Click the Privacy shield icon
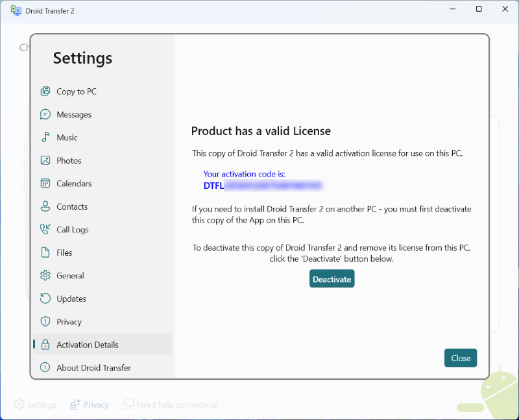 pyautogui.click(x=45, y=321)
